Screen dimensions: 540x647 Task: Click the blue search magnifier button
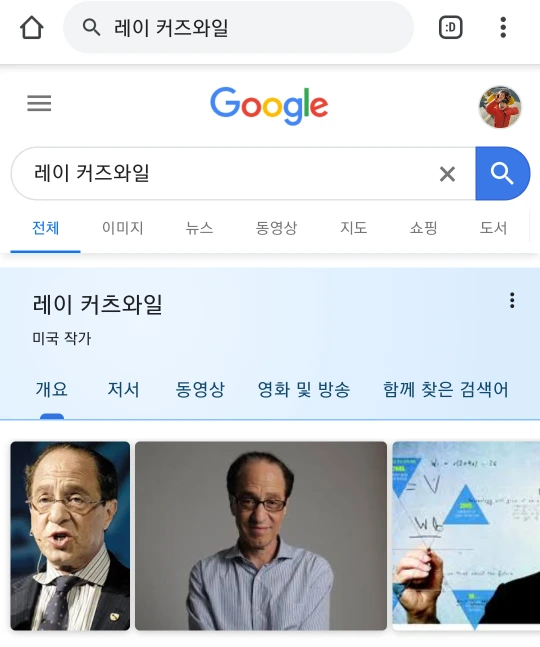point(502,173)
